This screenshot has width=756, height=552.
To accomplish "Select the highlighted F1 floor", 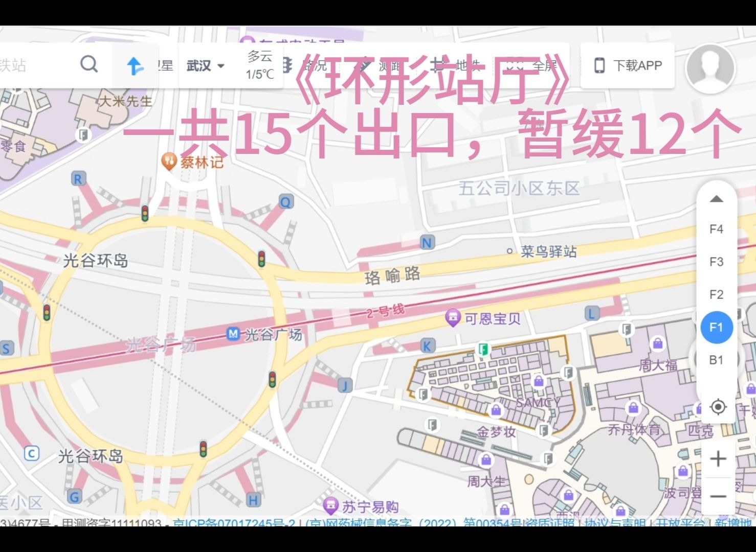I will (x=717, y=327).
